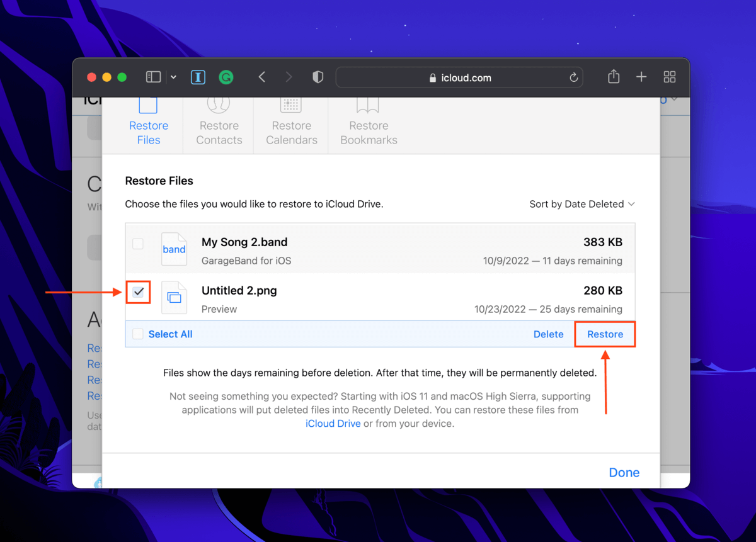This screenshot has height=542, width=756.
Task: Go back with the back arrow
Action: tap(262, 77)
